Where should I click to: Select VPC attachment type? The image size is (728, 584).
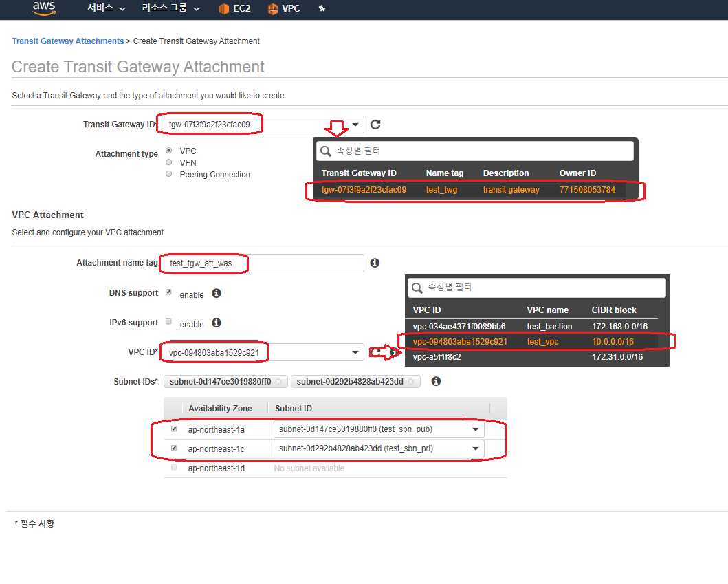169,151
